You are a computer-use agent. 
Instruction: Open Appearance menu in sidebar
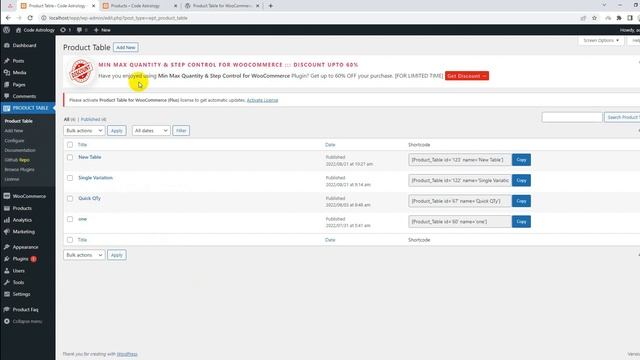pyautogui.click(x=25, y=247)
